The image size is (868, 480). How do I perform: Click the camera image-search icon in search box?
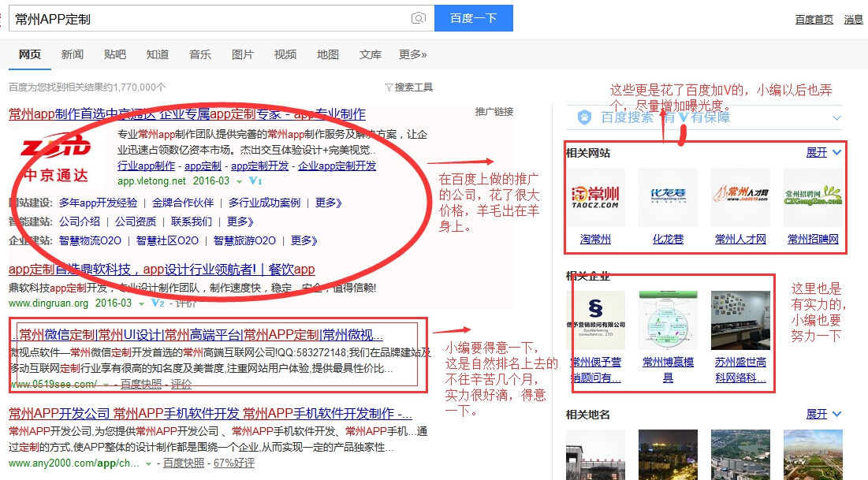click(x=419, y=18)
